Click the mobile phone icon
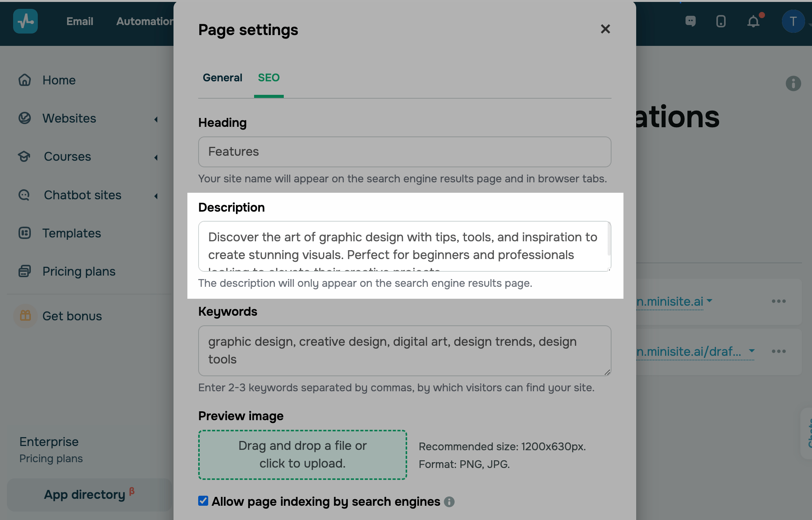 click(x=721, y=21)
